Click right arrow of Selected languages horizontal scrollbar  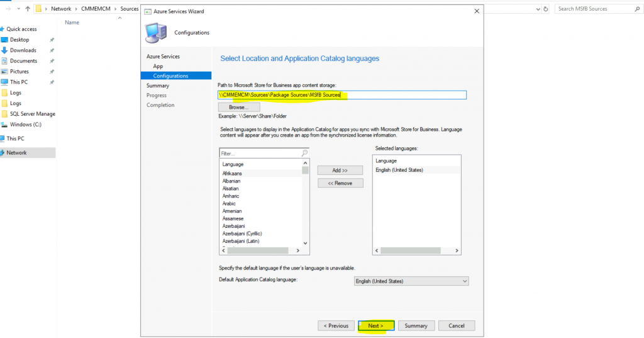click(x=457, y=251)
